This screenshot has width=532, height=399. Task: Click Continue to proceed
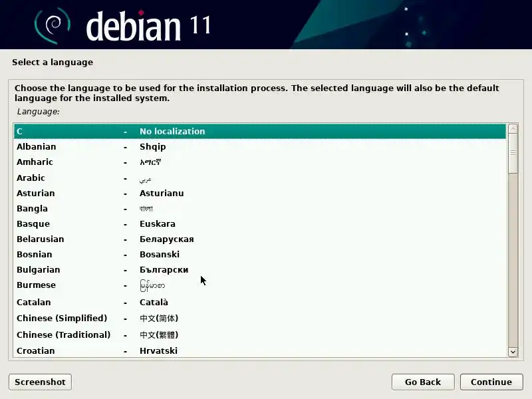[491, 382]
